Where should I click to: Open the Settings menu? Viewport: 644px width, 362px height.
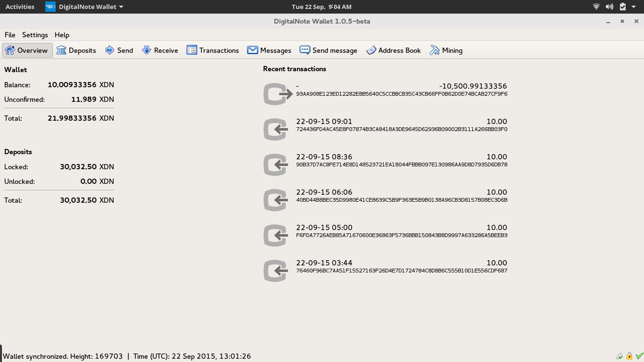35,35
